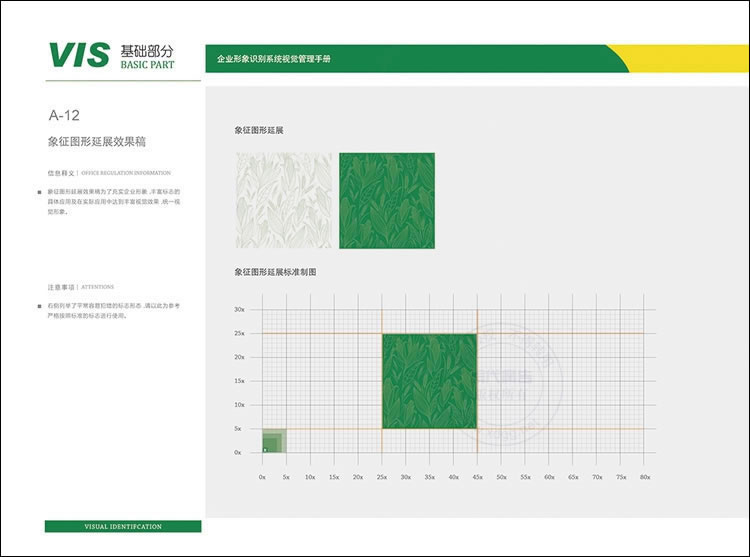Screen dimensions: 750x557
Task: Click the 80x label on horizontal axis
Action: (x=645, y=477)
